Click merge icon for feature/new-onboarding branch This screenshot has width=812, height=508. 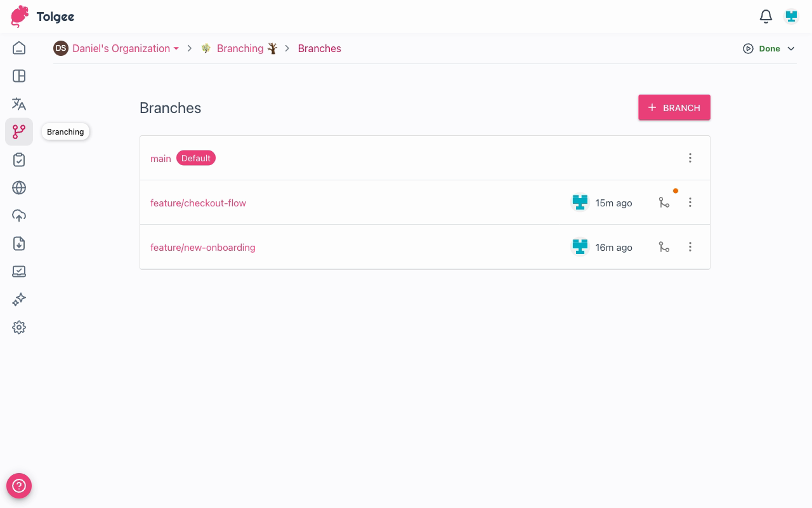(x=664, y=247)
